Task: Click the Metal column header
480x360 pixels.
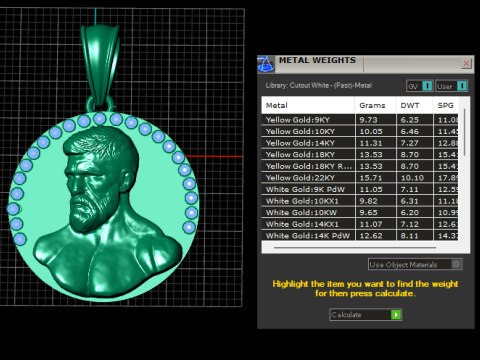Action: (x=308, y=105)
